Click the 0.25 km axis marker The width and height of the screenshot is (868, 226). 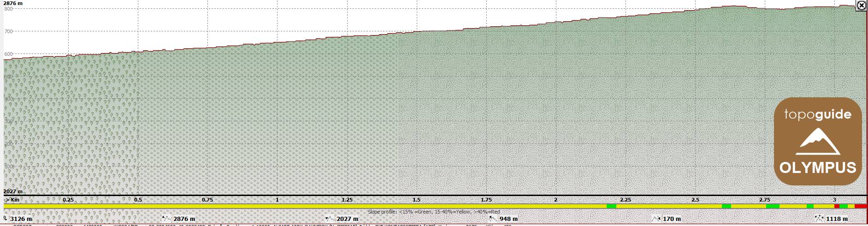tap(68, 200)
